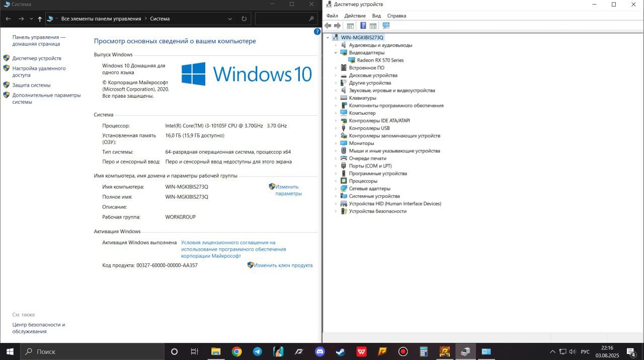This screenshot has width=644, height=360.
Task: Click the Back arrow in System window
Action: (x=8, y=19)
